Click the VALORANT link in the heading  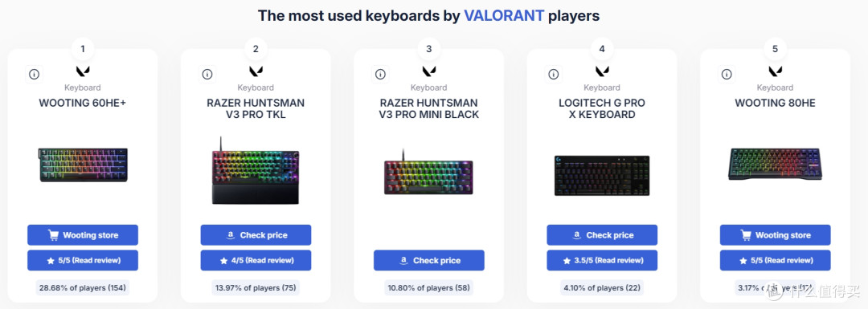(x=504, y=15)
